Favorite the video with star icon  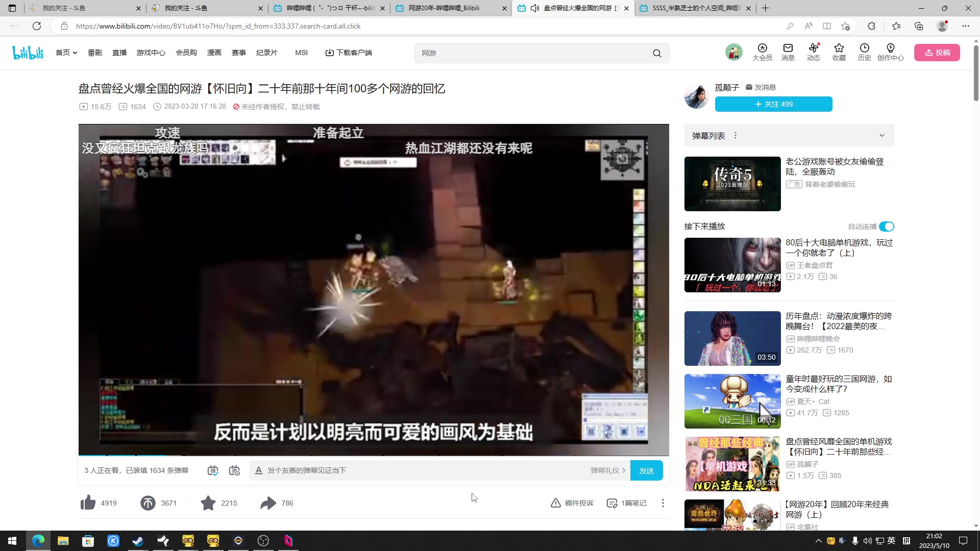point(208,503)
